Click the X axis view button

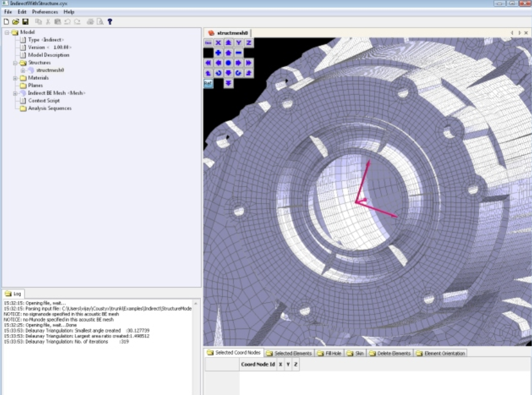(x=218, y=42)
